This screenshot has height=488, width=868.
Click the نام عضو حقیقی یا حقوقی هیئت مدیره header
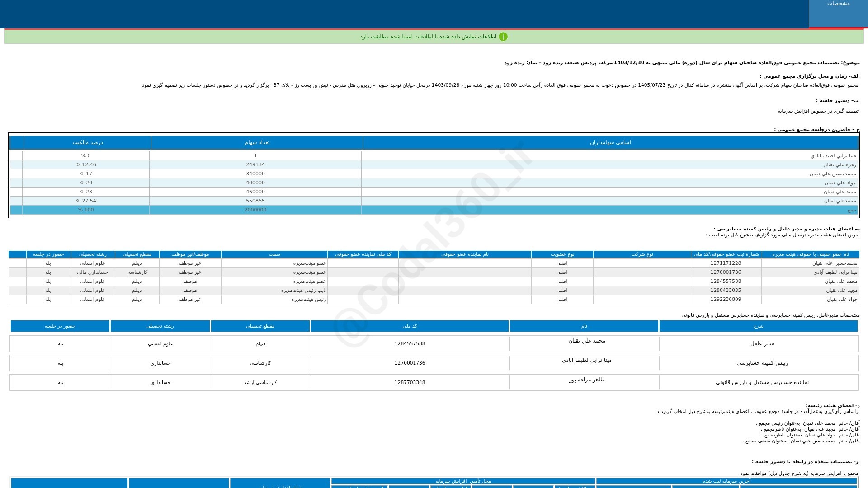[x=811, y=254]
